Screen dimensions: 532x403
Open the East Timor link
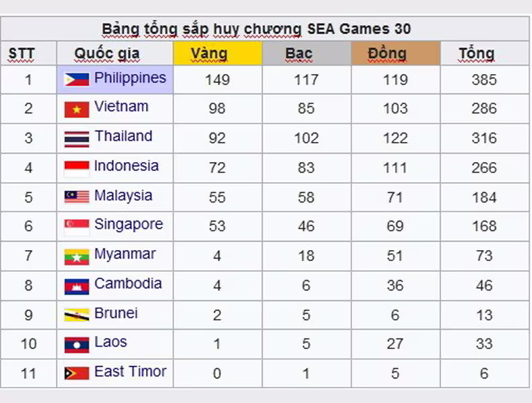[130, 371]
